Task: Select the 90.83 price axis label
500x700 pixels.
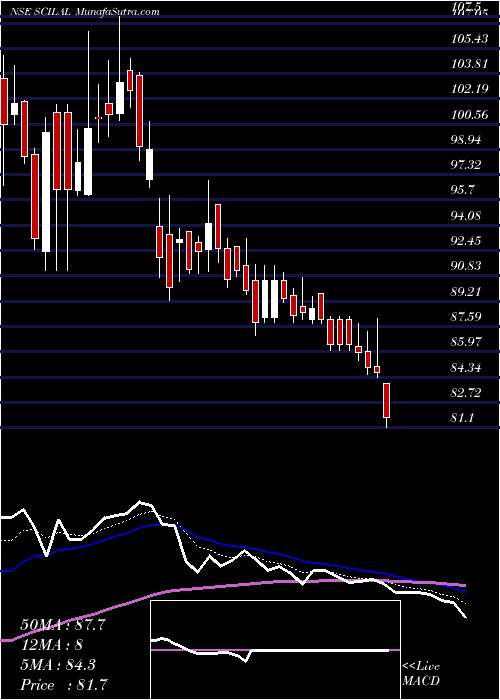Action: tap(467, 266)
